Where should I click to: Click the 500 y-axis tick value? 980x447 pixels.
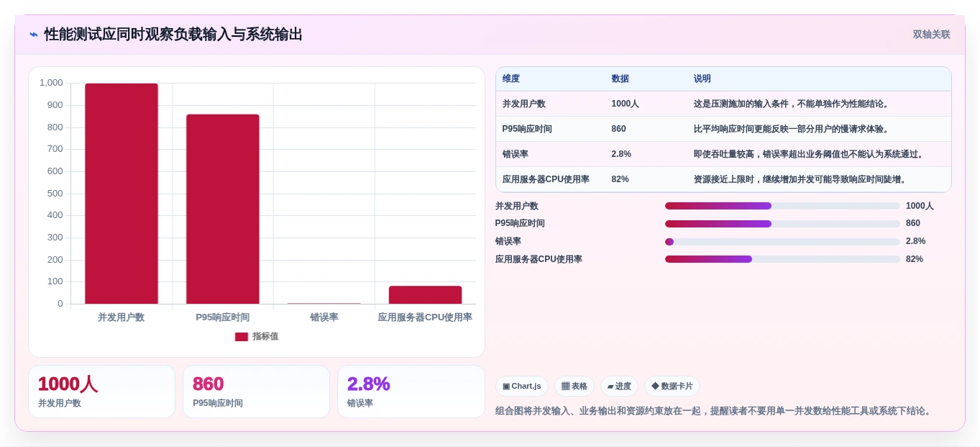click(55, 194)
